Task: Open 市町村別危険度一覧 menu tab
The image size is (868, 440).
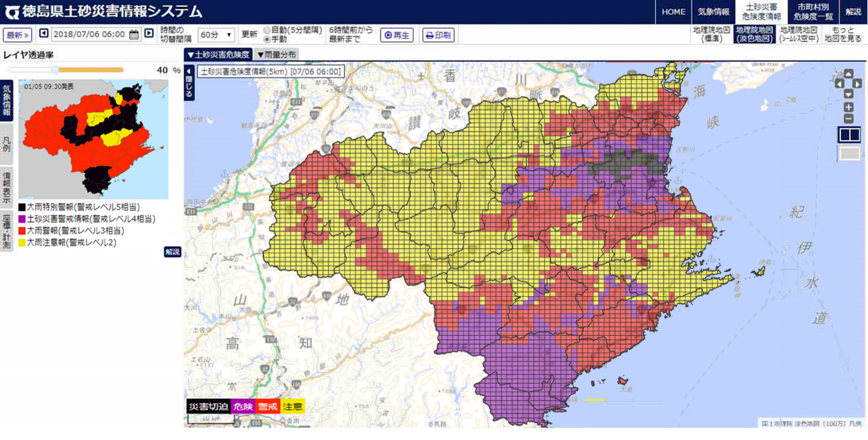Action: pos(813,12)
